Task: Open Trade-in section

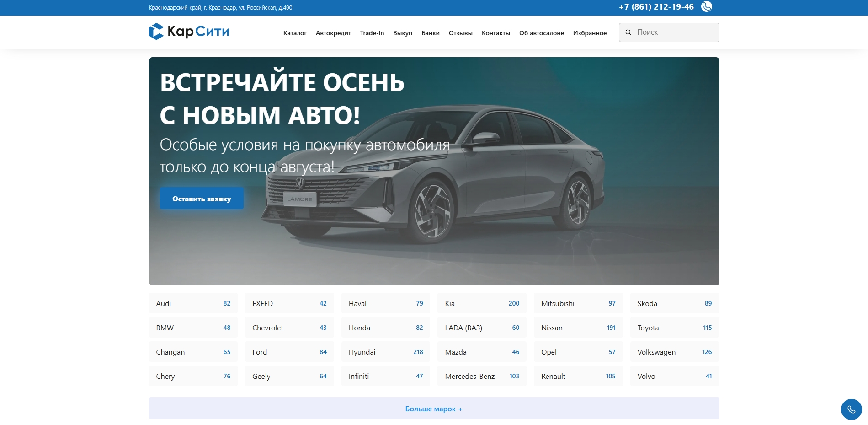Action: (372, 33)
